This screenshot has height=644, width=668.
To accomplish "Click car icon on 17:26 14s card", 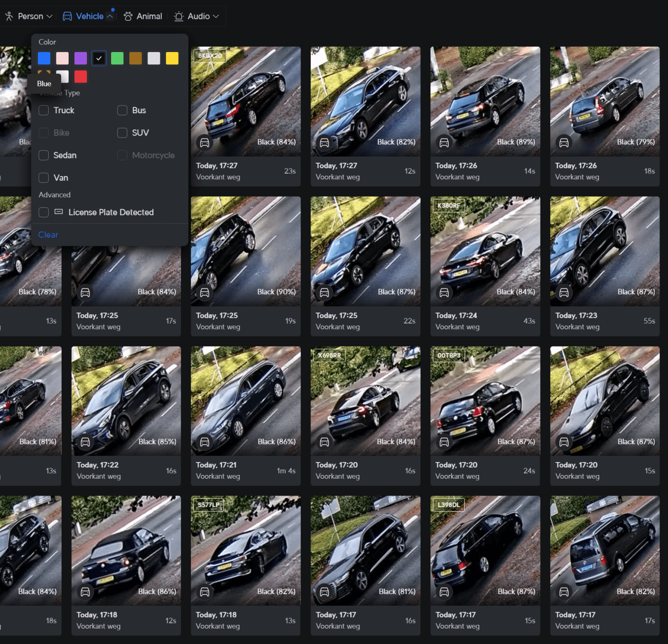I will (444, 143).
